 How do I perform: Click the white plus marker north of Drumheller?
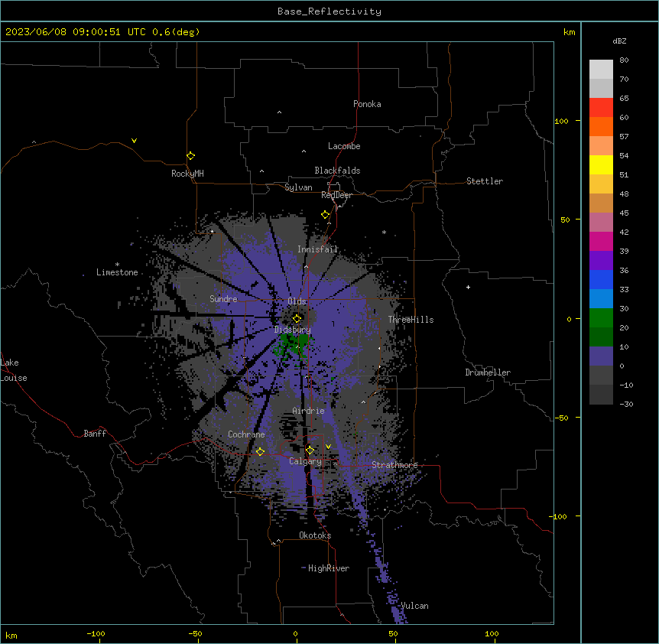point(468,287)
